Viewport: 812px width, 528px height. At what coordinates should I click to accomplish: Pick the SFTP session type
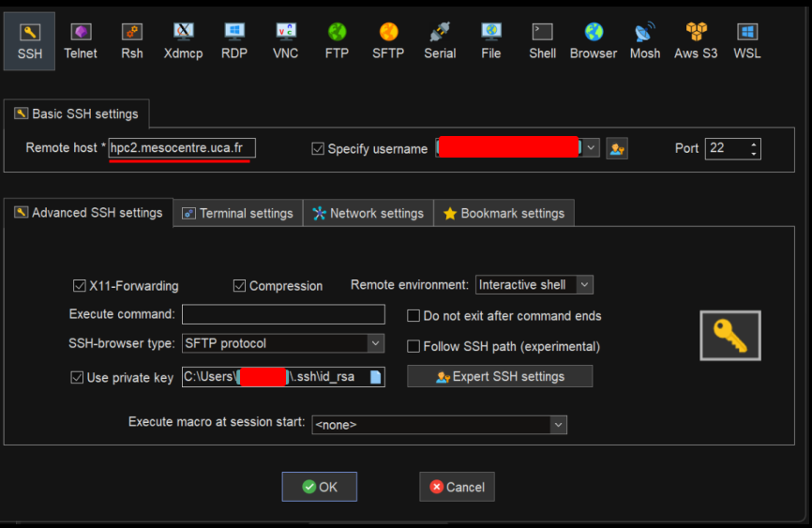click(388, 41)
